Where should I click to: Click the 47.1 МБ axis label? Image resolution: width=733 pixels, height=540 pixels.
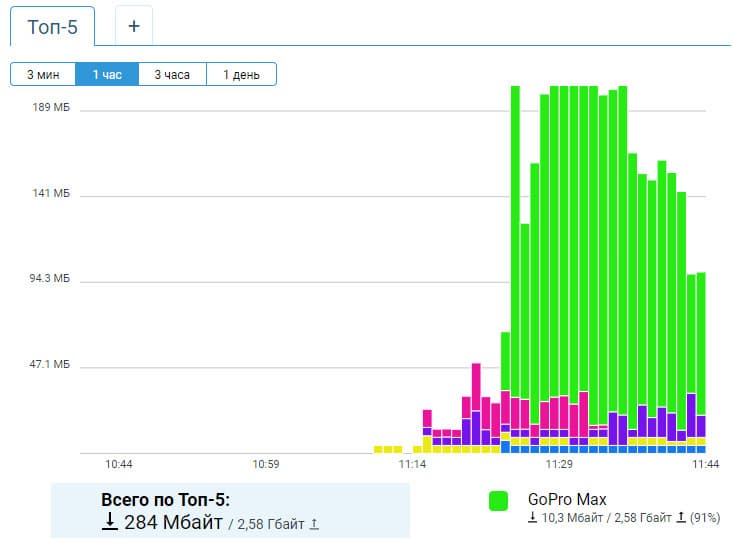tap(50, 364)
